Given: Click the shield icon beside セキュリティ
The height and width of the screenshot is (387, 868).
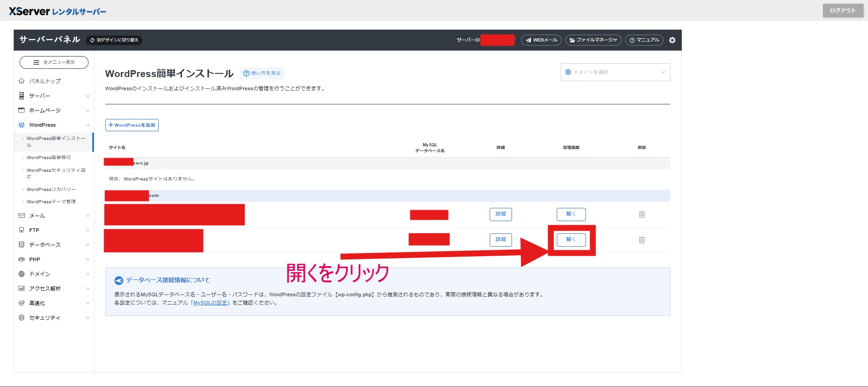Looking at the screenshot, I should click(21, 318).
